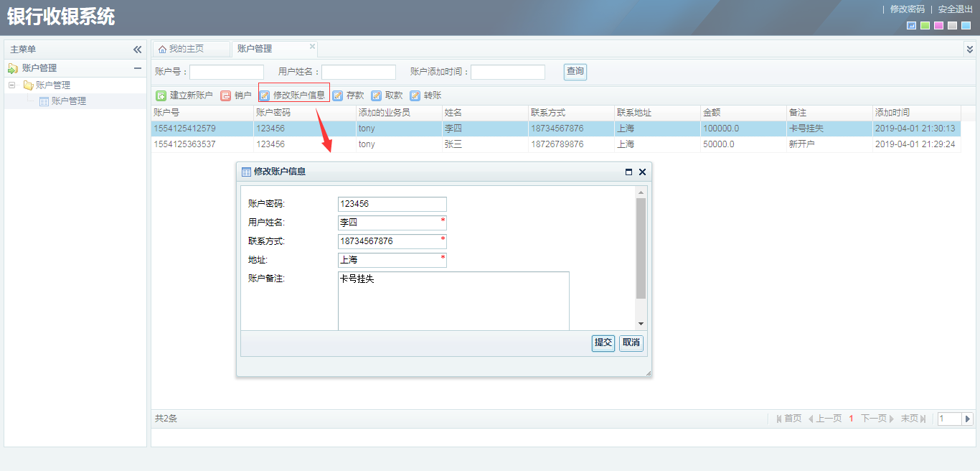
Task: Click the 取消 cancel button
Action: click(x=631, y=343)
